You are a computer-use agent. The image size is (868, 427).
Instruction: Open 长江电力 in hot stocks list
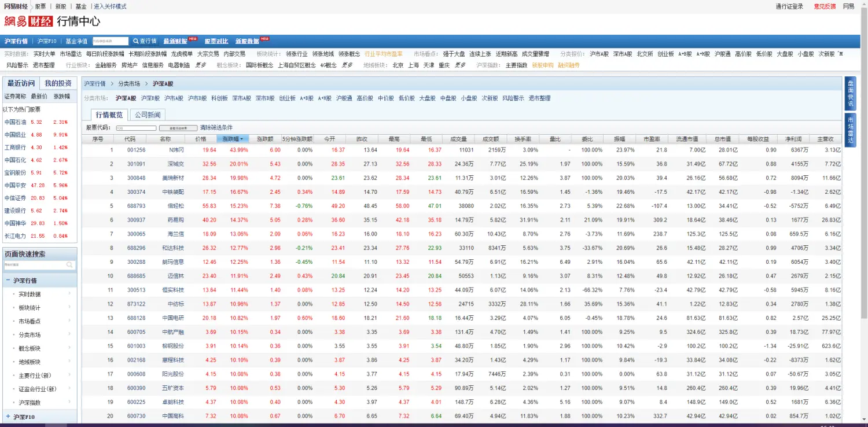click(x=15, y=235)
